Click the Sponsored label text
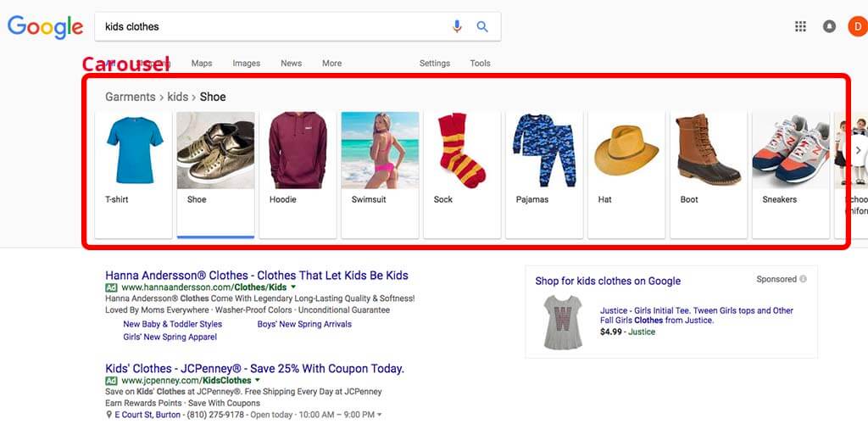This screenshot has height=424, width=868. click(x=776, y=279)
